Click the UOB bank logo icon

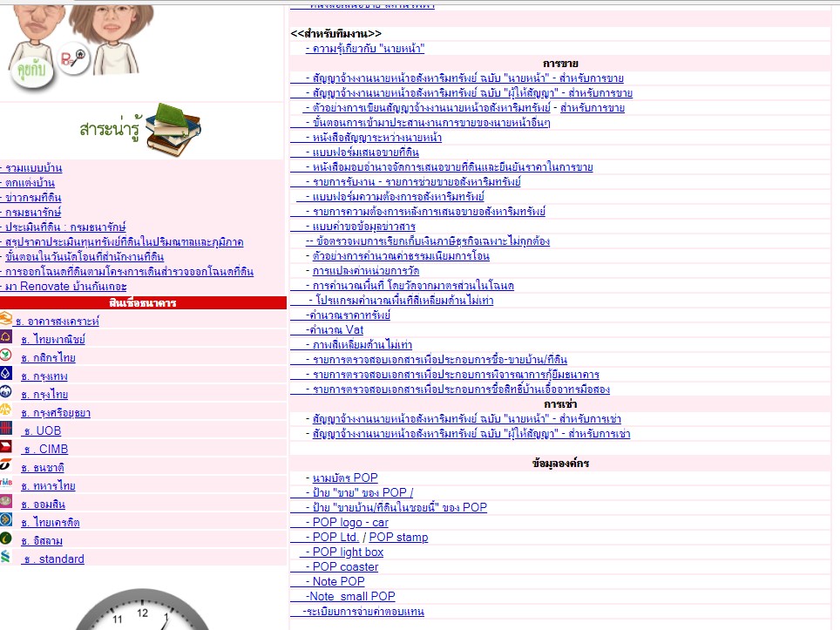[7, 429]
